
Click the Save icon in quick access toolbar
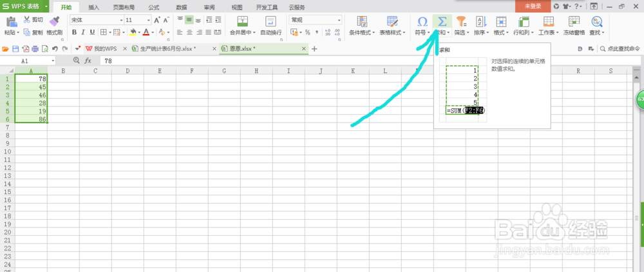15,49
